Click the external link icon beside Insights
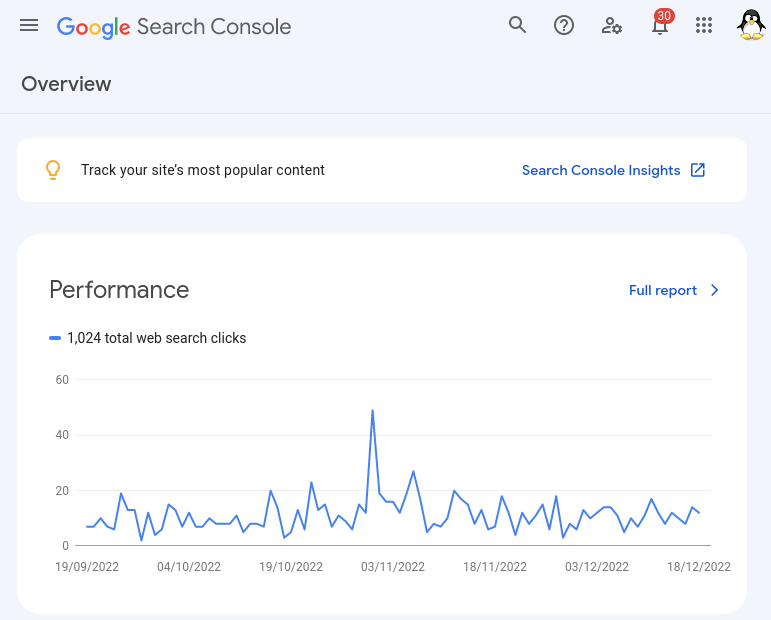Viewport: 771px width, 620px height. (698, 170)
